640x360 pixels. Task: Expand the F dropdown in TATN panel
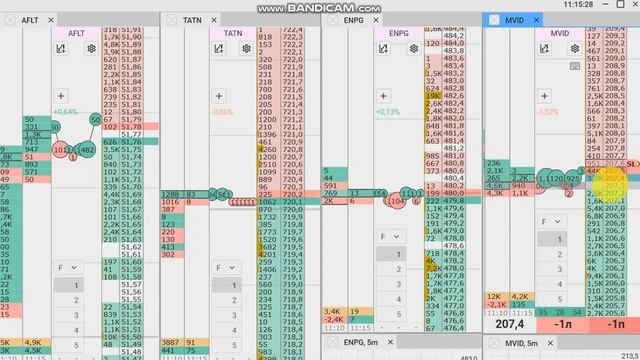[226, 268]
